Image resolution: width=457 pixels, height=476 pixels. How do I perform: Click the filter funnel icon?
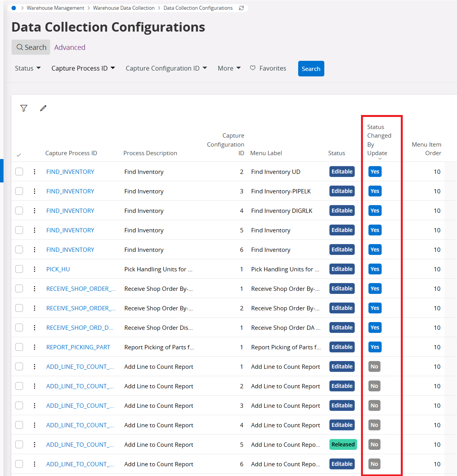(24, 108)
